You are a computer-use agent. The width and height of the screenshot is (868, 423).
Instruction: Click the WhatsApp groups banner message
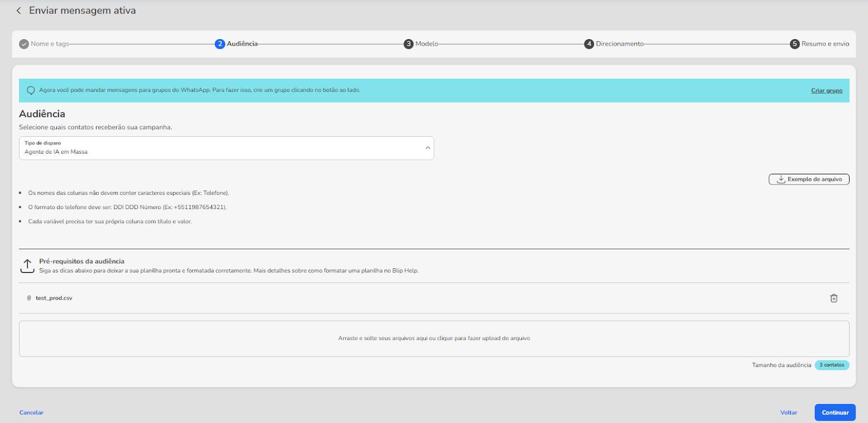click(x=200, y=90)
